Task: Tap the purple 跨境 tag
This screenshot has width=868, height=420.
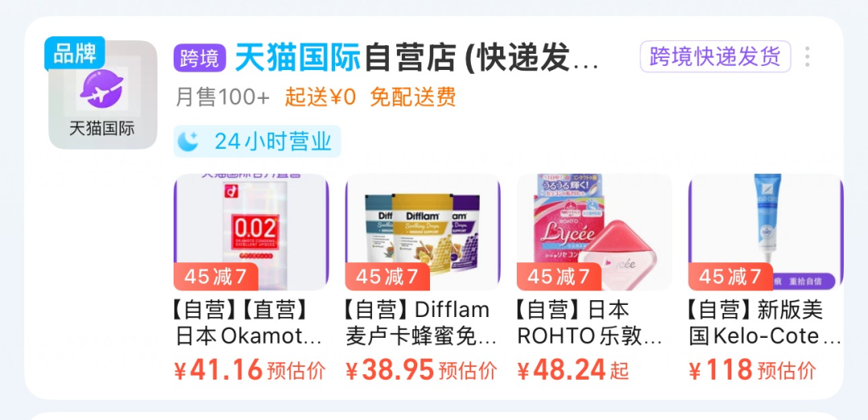Action: [x=200, y=58]
